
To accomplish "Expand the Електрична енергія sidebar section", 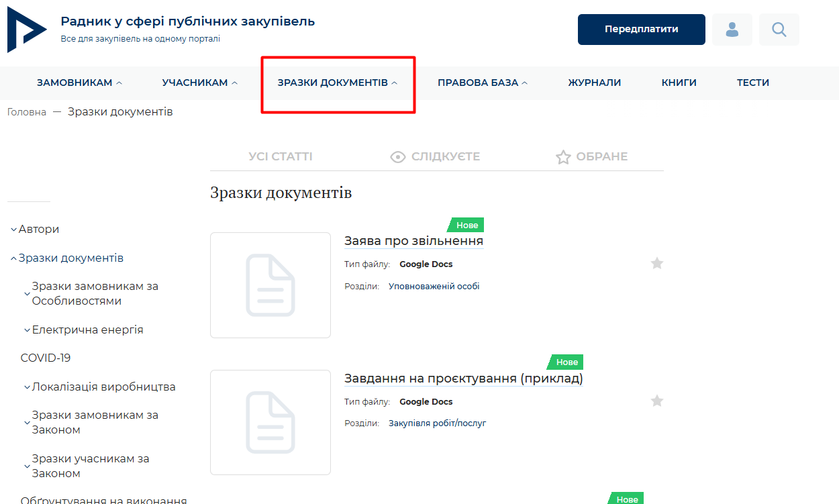I will (87, 330).
